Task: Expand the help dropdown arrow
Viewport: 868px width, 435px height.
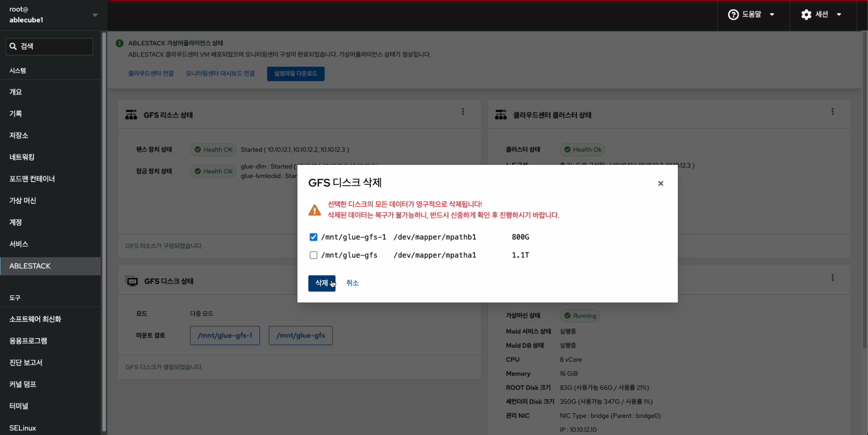Action: (772, 15)
